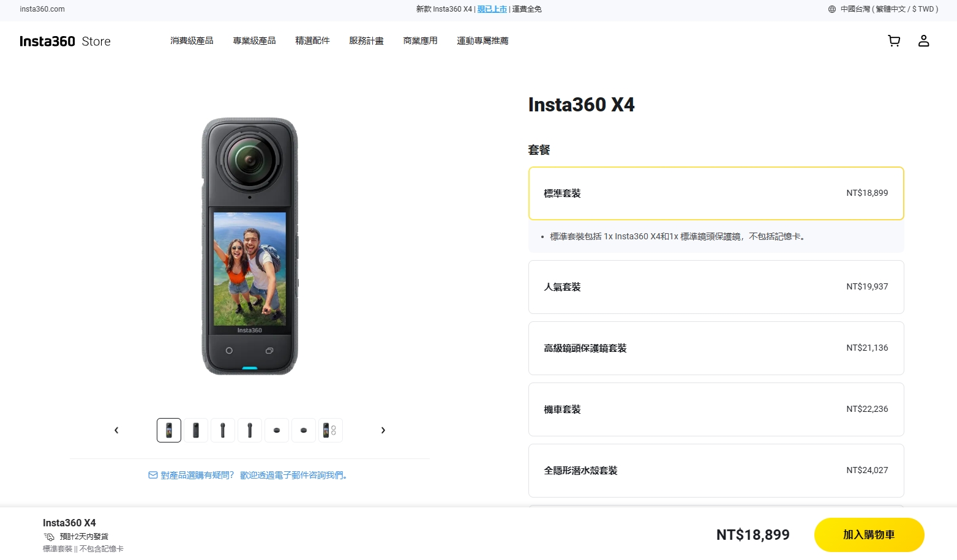Select the sixth product thumbnail

coord(304,430)
